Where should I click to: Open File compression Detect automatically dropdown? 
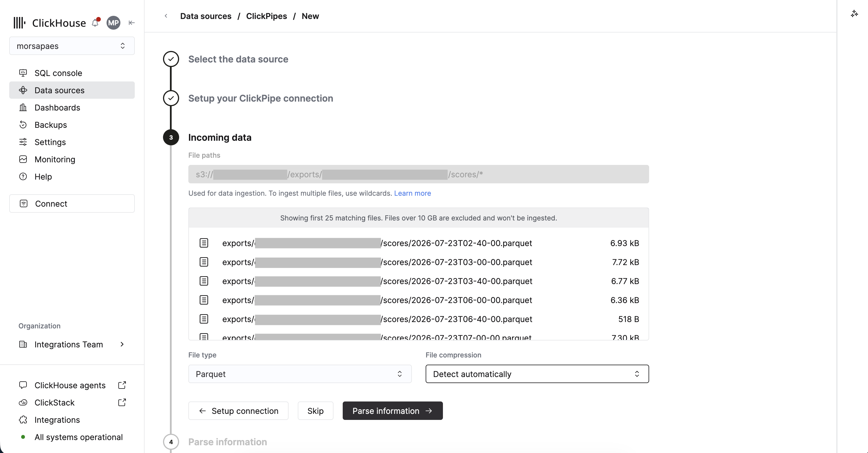pos(537,374)
